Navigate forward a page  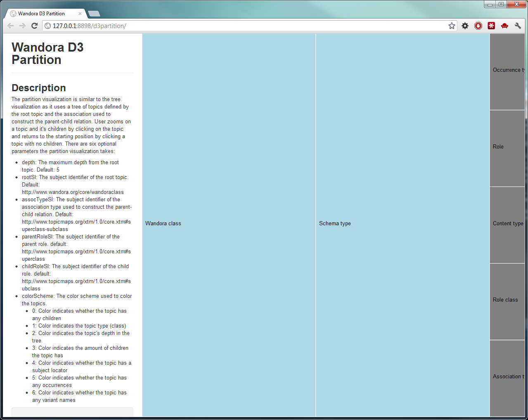[x=22, y=26]
